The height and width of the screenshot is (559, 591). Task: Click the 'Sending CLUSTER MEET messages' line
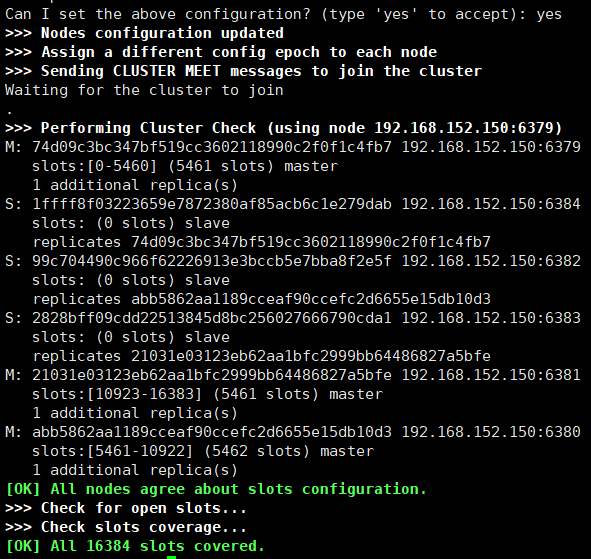[243, 71]
